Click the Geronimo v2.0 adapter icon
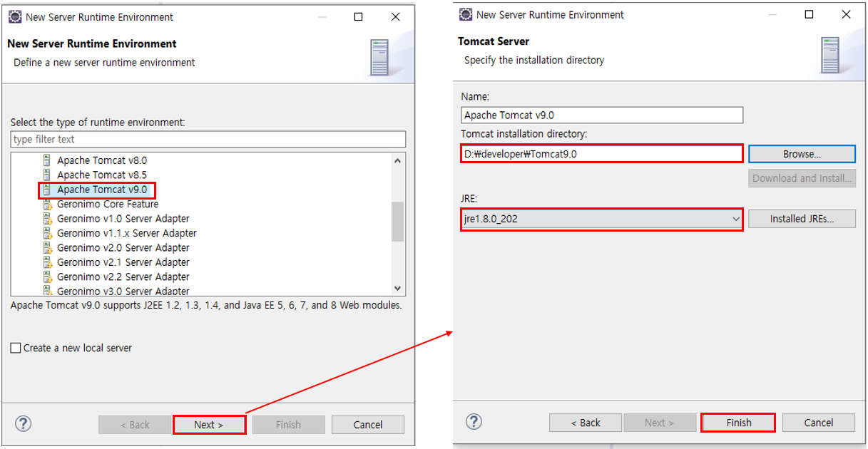This screenshot has width=868, height=449. [x=47, y=248]
